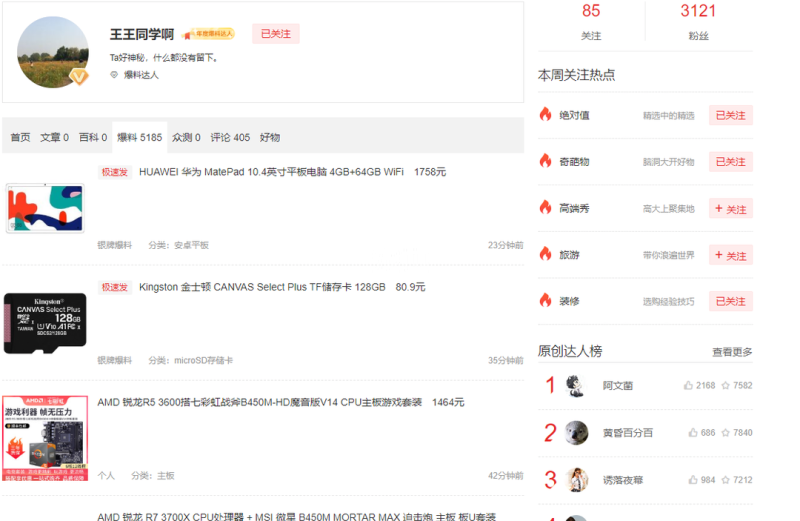
Task: Click the thumbs-up icon for 阿文菌
Action: 688,385
